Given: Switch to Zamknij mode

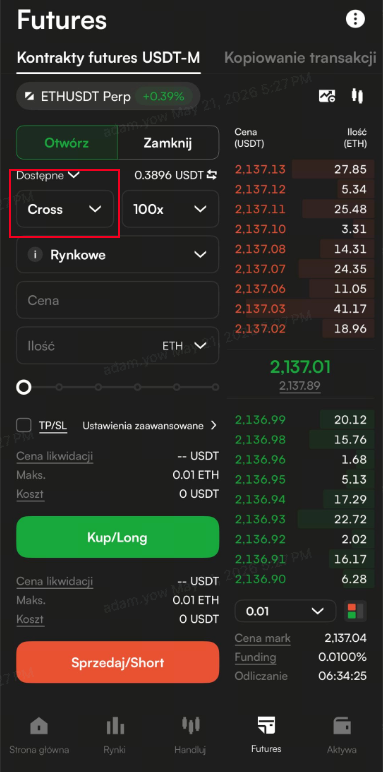Looking at the screenshot, I should 168,143.
